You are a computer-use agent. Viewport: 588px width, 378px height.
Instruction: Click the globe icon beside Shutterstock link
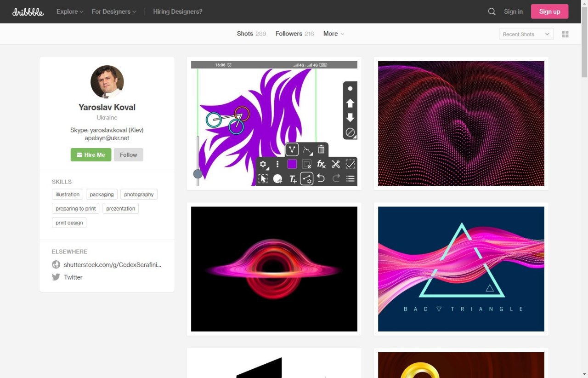click(56, 264)
